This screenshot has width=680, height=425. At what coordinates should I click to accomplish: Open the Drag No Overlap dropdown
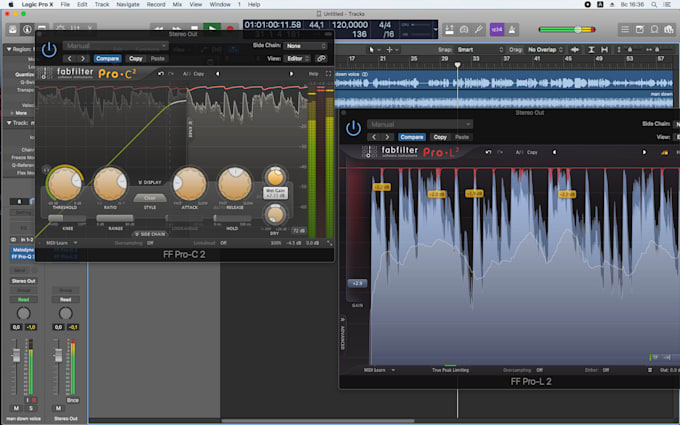(545, 50)
